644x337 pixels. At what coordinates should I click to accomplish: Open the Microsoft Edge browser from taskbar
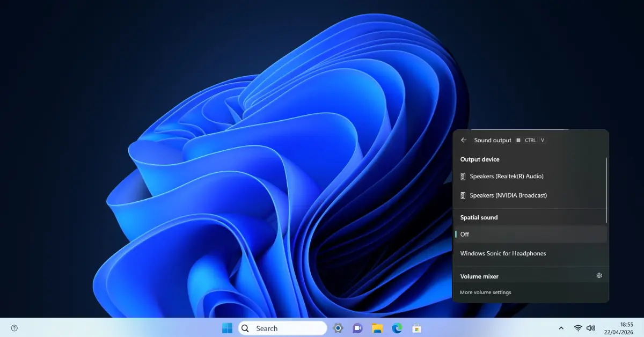396,328
